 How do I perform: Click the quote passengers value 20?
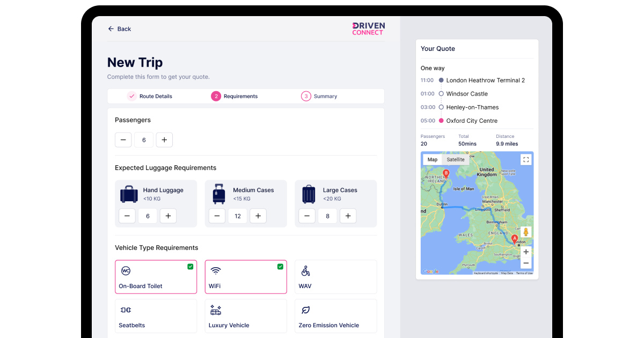point(424,144)
